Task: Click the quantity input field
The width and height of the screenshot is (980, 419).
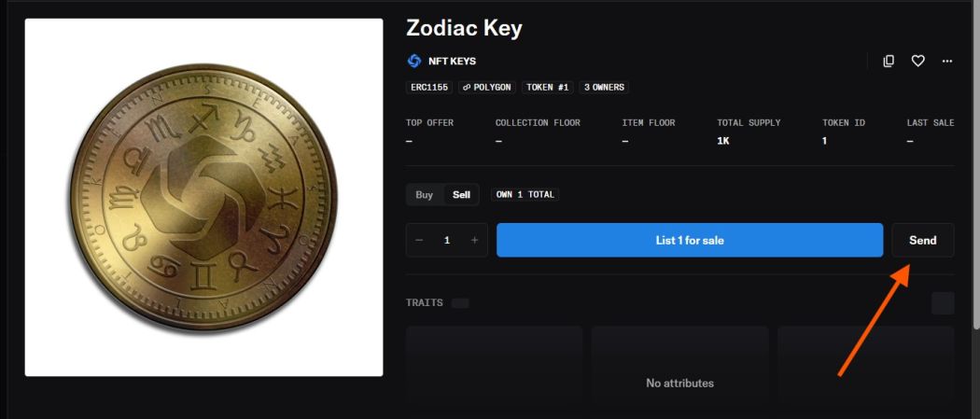Action: 447,240
